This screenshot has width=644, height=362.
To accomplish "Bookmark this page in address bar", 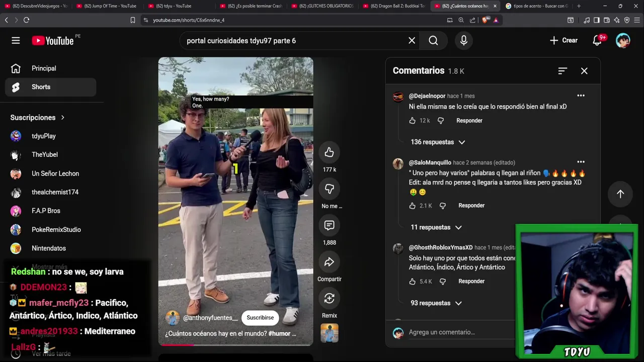I will point(133,20).
